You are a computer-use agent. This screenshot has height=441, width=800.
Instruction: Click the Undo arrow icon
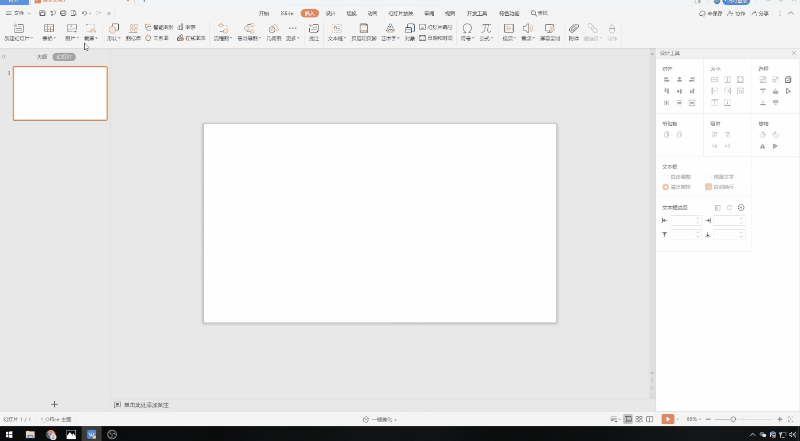(85, 13)
